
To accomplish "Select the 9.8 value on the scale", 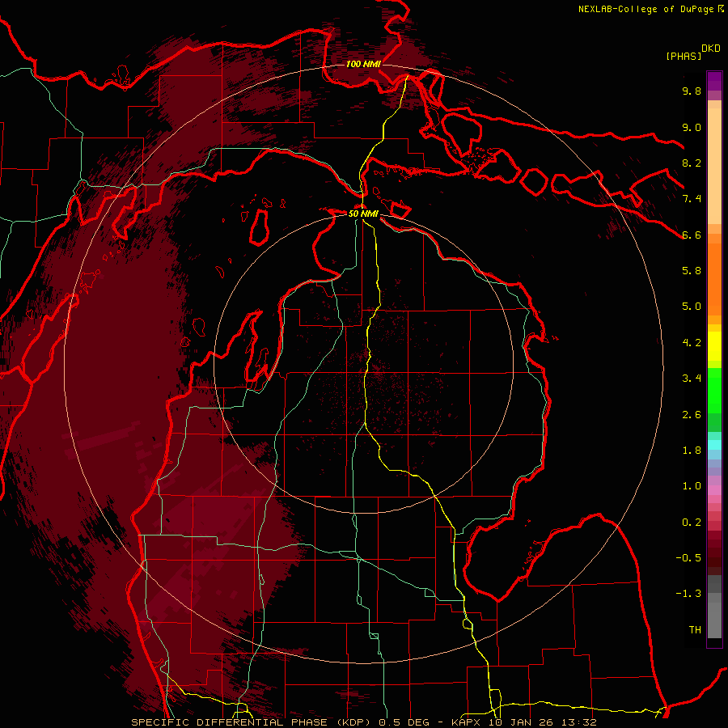I will [692, 91].
